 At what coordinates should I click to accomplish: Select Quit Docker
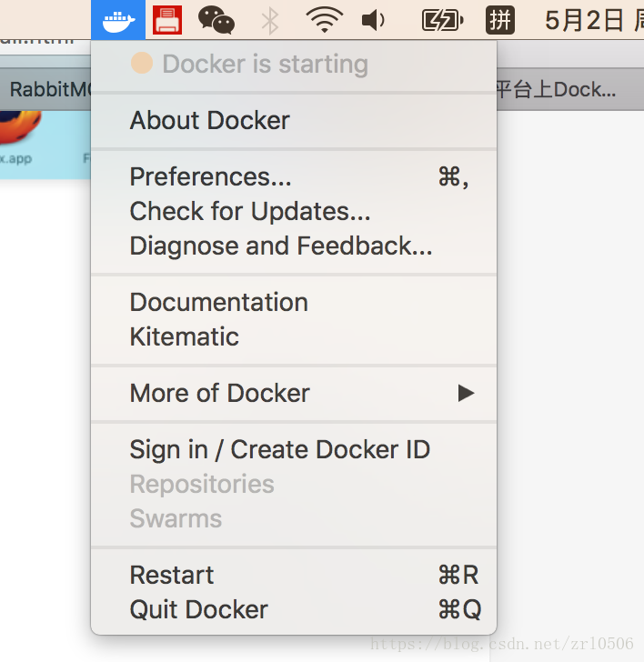pos(294,609)
